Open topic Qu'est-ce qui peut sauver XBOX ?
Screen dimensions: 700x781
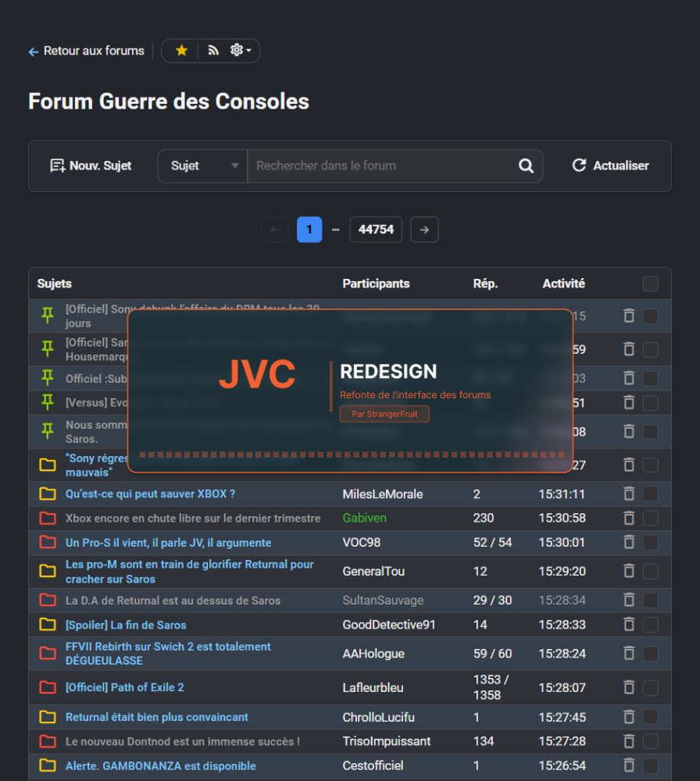click(x=150, y=494)
